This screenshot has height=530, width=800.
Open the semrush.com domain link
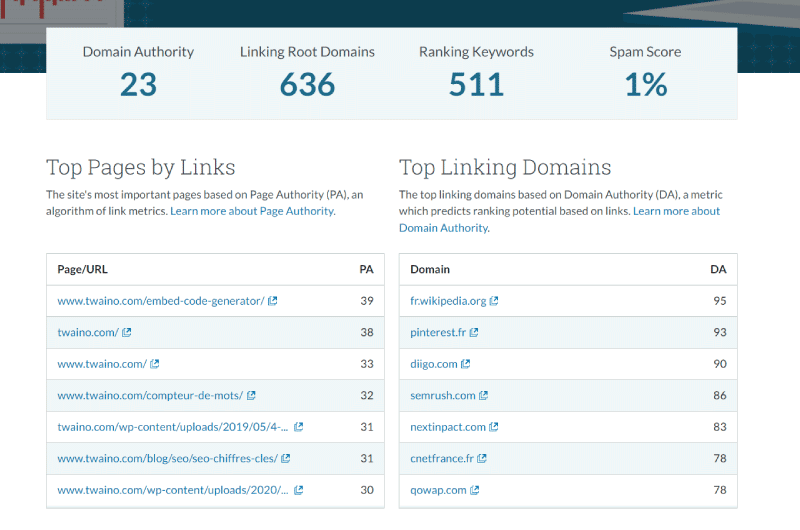(443, 395)
